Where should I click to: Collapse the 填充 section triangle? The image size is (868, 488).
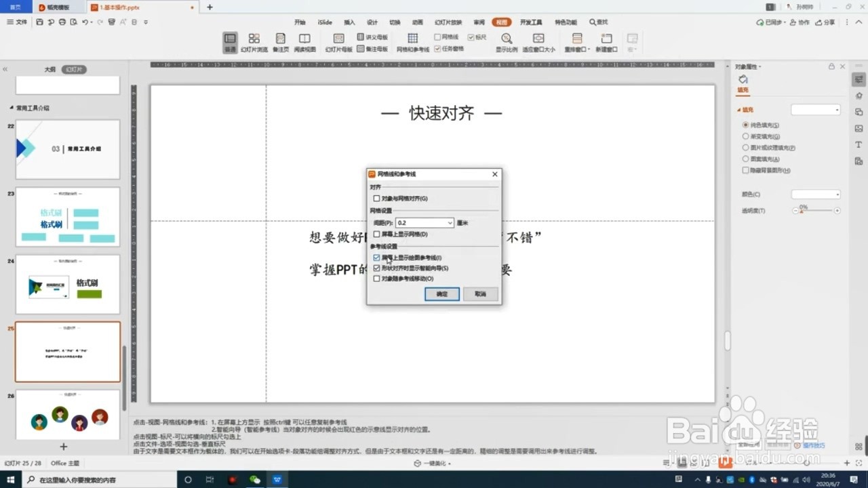[x=739, y=110]
